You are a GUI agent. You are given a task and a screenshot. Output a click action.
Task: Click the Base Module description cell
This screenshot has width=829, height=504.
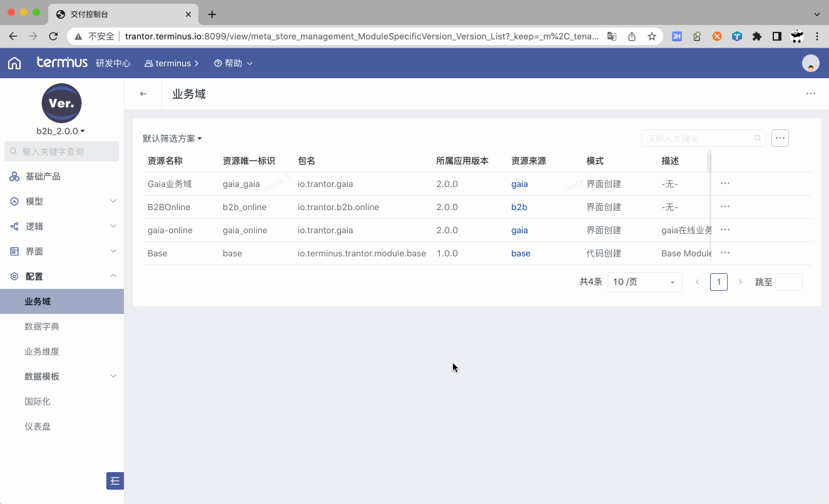686,253
